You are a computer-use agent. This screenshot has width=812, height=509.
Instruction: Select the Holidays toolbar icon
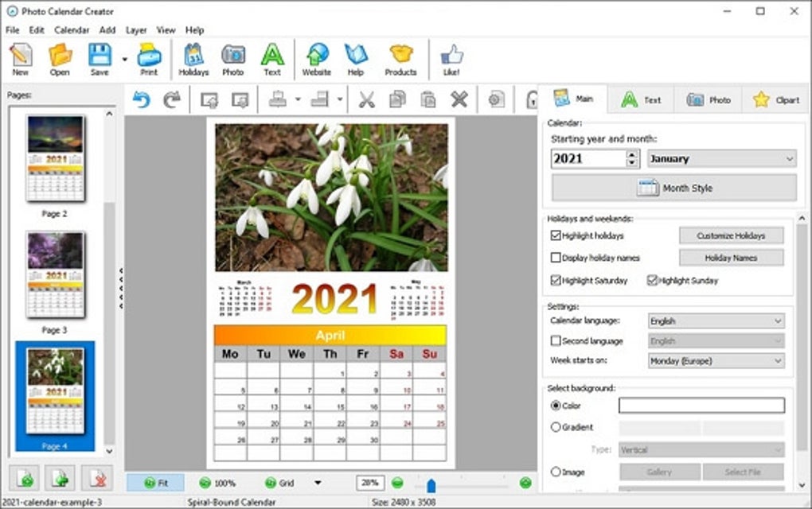tap(192, 57)
